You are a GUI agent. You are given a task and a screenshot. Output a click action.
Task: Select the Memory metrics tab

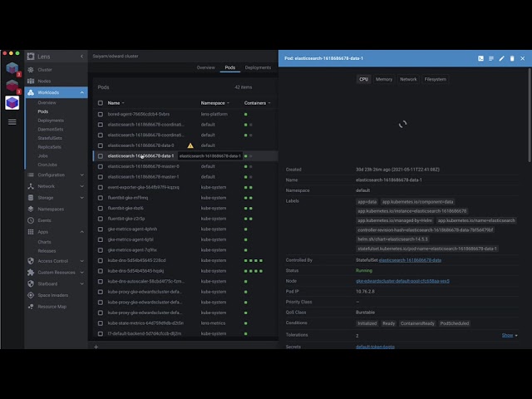[384, 80]
